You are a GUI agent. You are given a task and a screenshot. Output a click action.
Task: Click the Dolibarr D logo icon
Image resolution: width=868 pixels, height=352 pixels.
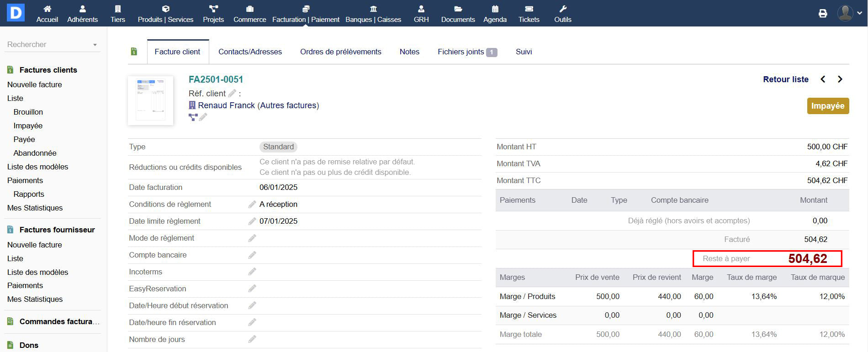(x=16, y=13)
